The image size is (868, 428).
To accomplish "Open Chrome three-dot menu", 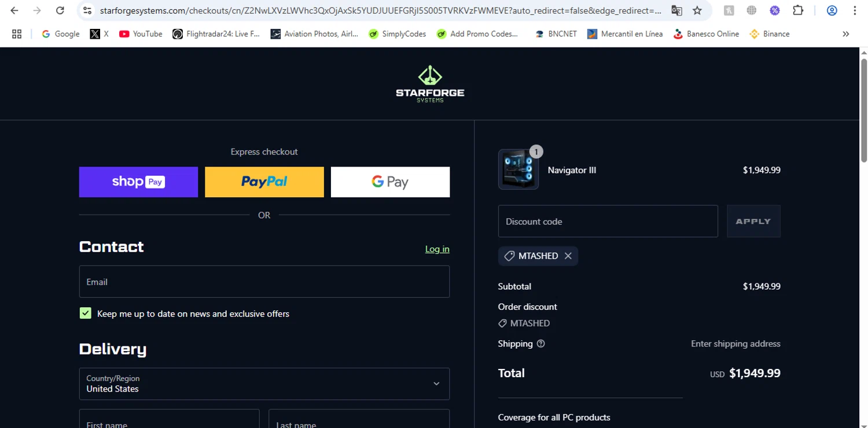I will (855, 10).
